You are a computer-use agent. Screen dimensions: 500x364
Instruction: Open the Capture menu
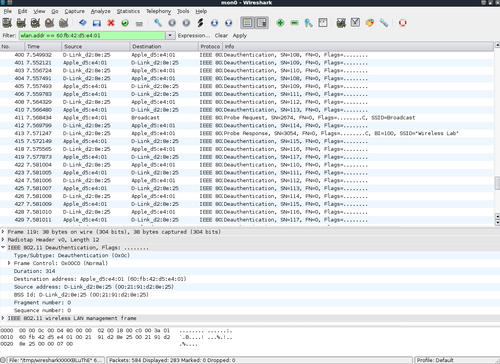(x=74, y=11)
